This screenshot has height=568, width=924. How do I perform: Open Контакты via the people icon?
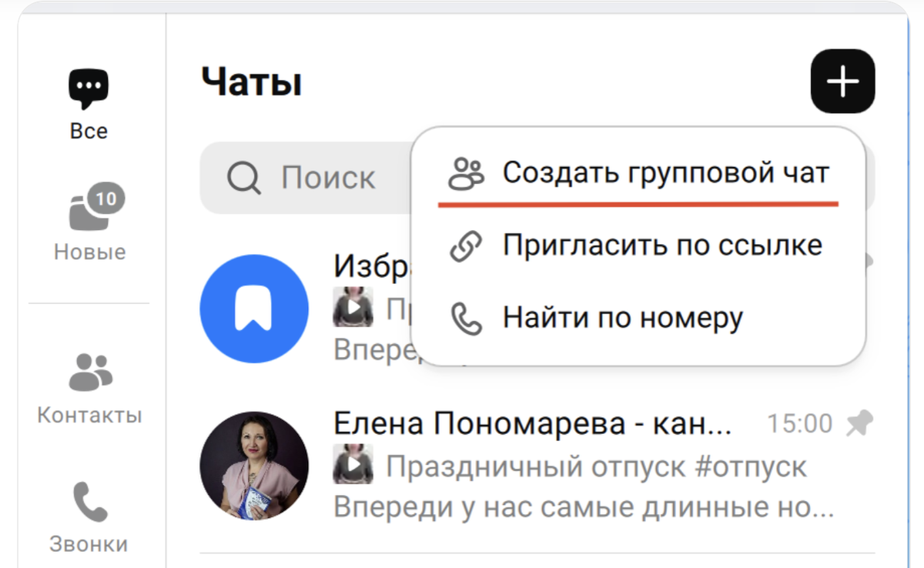(x=89, y=373)
